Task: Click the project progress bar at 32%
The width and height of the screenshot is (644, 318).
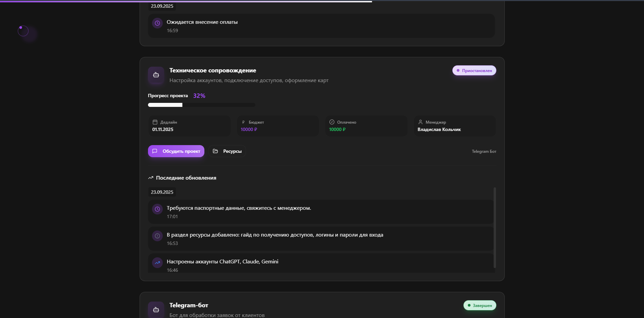Action: pyautogui.click(x=201, y=105)
